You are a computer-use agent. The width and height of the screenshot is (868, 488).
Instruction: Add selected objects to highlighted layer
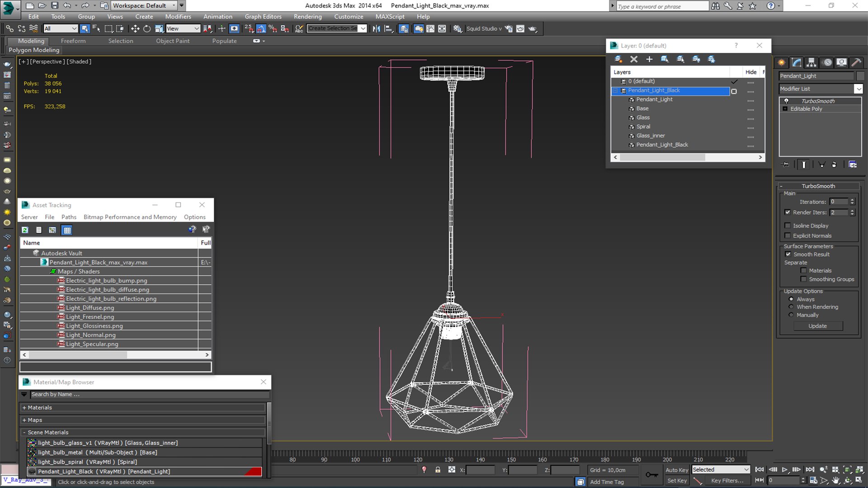tap(649, 59)
